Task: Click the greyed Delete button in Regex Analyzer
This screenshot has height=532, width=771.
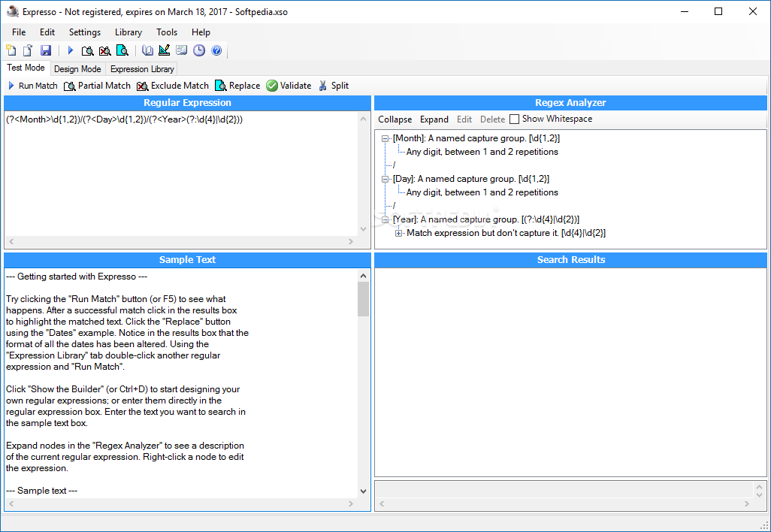Action: (x=492, y=119)
